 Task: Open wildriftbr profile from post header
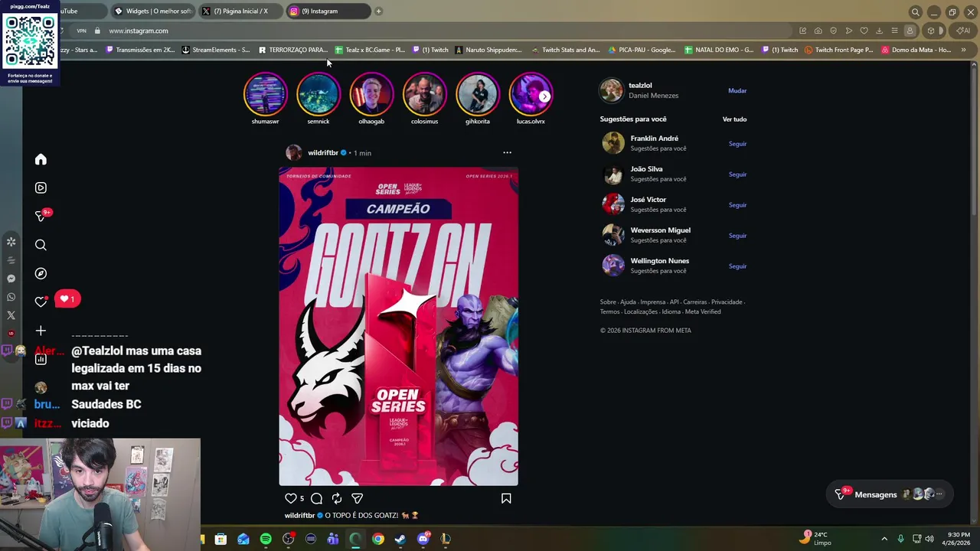(x=322, y=153)
